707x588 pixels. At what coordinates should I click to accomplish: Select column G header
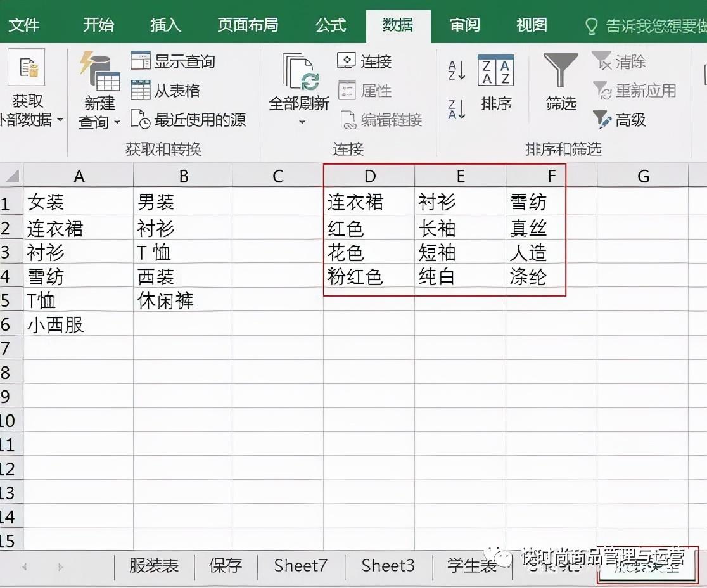pos(643,176)
